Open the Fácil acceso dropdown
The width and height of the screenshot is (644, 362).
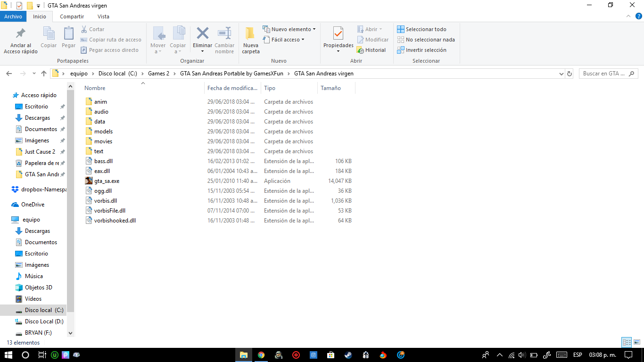click(283, 40)
